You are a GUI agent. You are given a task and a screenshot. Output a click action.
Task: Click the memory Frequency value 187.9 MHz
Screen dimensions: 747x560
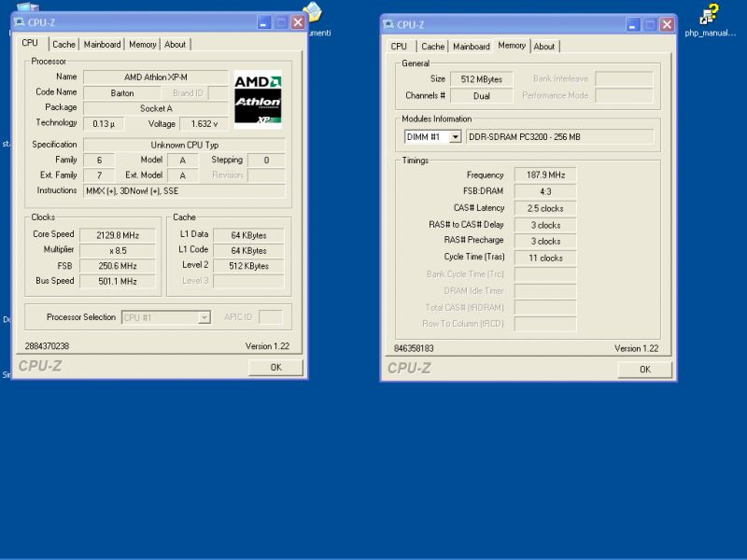(x=545, y=175)
